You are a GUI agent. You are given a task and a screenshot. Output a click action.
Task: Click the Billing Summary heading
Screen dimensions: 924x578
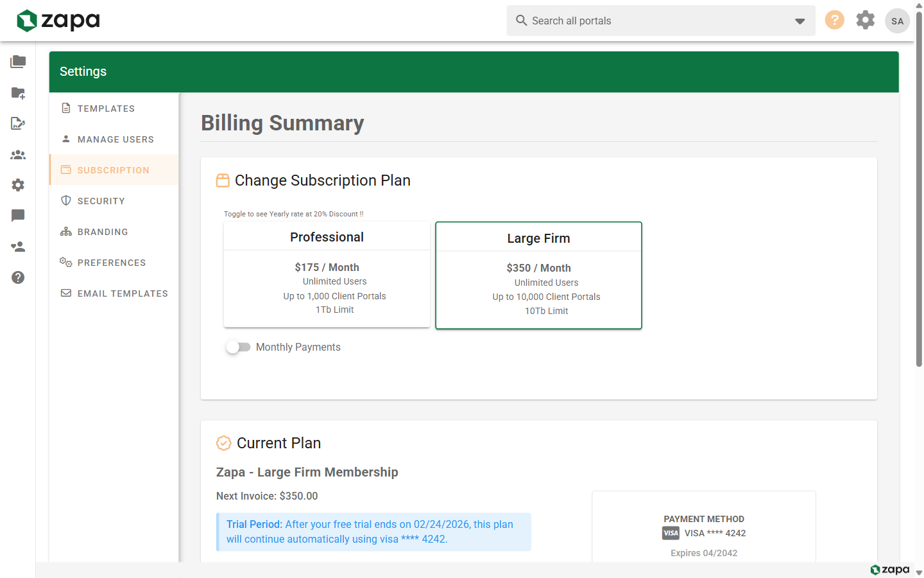pos(282,123)
